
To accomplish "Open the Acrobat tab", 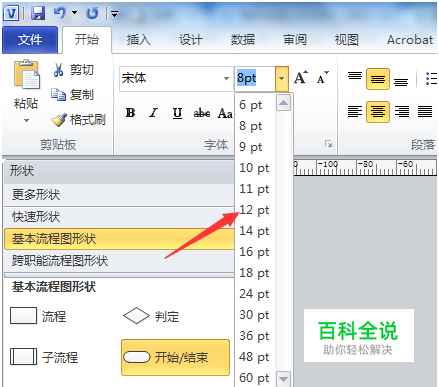I will 410,40.
